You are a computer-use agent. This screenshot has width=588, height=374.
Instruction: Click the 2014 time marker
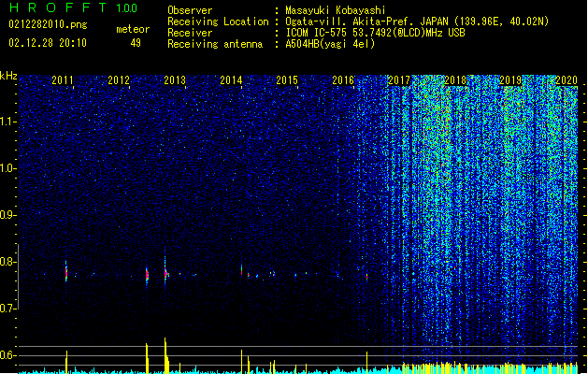[231, 79]
